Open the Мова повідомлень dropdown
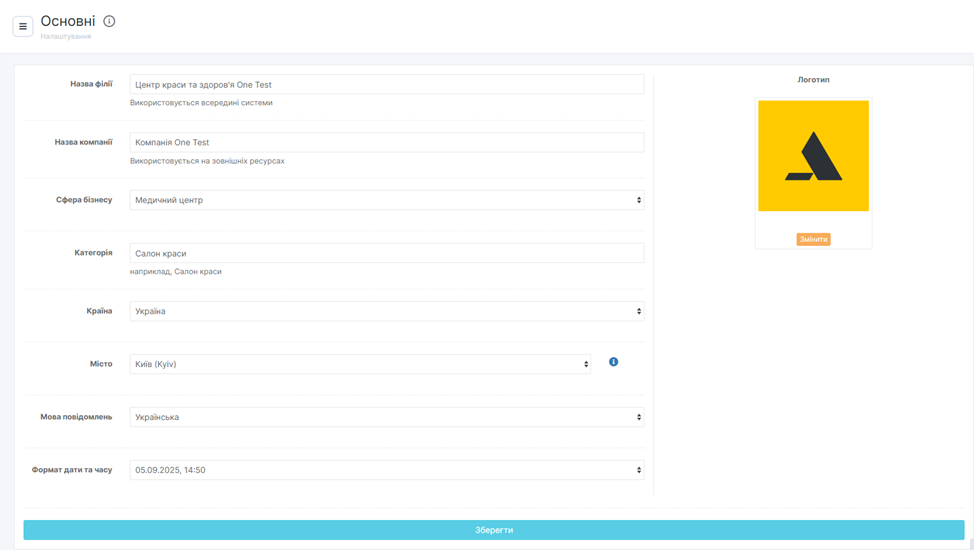The height and width of the screenshot is (550, 974). [x=386, y=417]
